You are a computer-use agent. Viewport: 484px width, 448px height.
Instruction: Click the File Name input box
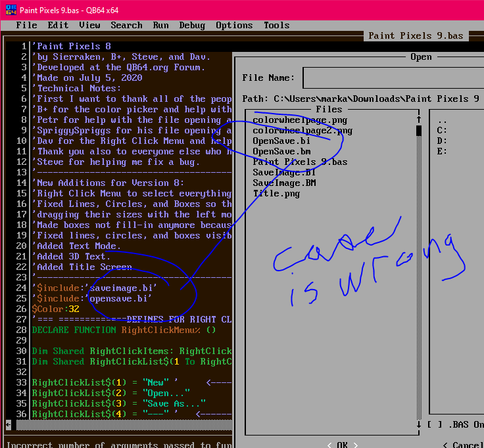tap(393, 78)
